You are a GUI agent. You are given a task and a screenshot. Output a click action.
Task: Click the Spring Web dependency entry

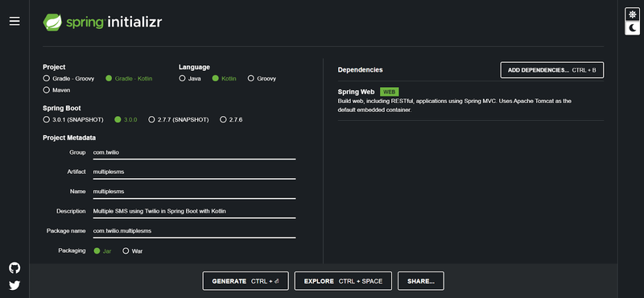click(471, 101)
